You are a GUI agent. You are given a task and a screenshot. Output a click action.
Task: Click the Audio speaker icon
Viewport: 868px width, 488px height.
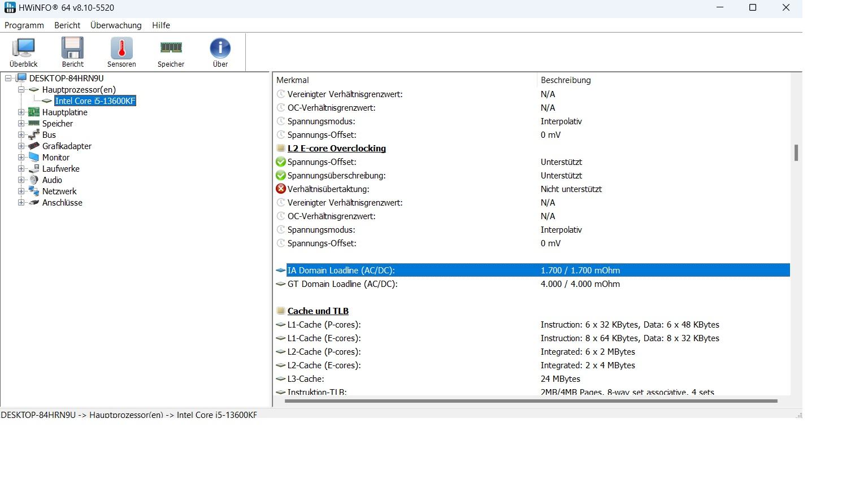tap(34, 180)
